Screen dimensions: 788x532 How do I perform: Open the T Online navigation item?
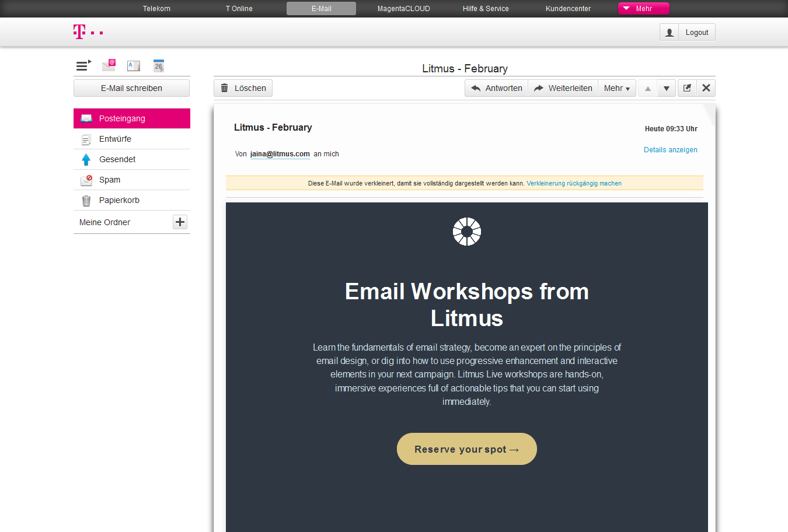point(239,9)
